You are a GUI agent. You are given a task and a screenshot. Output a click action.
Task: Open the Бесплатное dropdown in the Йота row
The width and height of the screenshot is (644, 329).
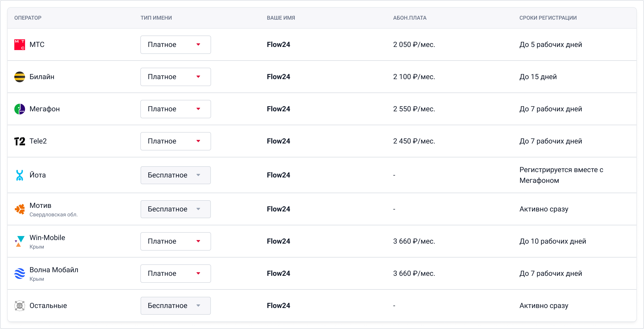[x=176, y=175]
